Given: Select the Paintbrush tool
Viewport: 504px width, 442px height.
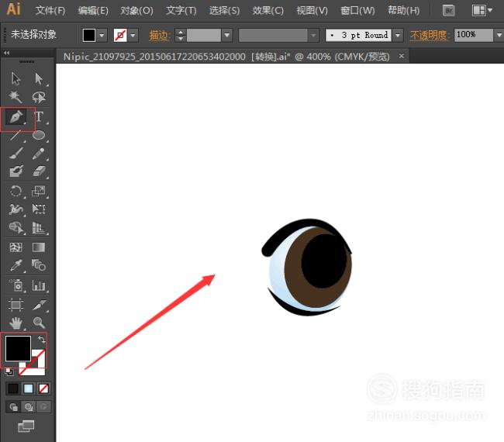Looking at the screenshot, I should [16, 154].
